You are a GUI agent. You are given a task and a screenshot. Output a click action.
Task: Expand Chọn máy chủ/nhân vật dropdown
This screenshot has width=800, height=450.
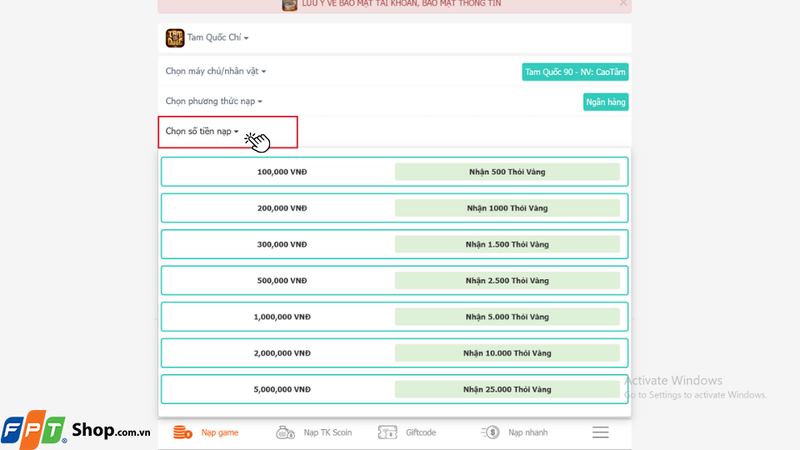215,71
